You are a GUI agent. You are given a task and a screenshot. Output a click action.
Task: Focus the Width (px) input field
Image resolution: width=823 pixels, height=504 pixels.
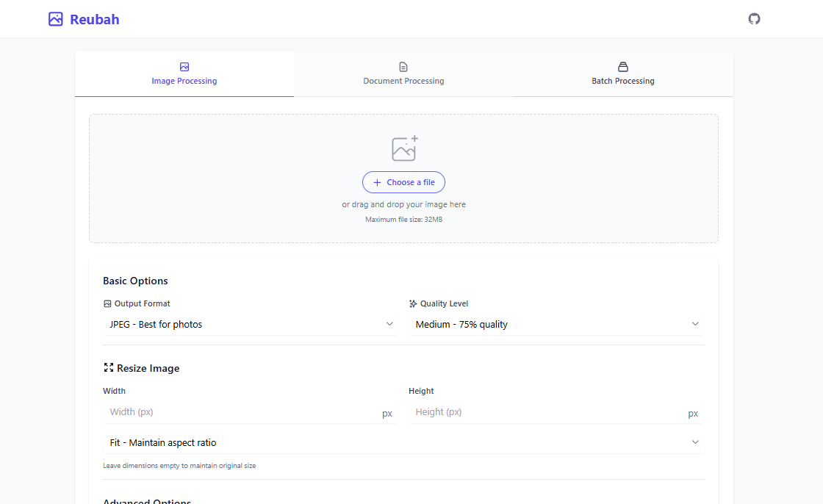tap(242, 412)
